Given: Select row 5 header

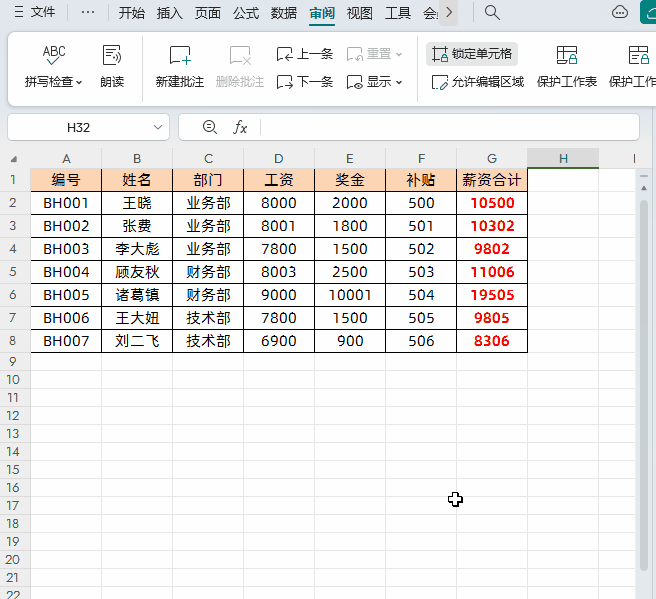Looking at the screenshot, I should click(x=13, y=272).
